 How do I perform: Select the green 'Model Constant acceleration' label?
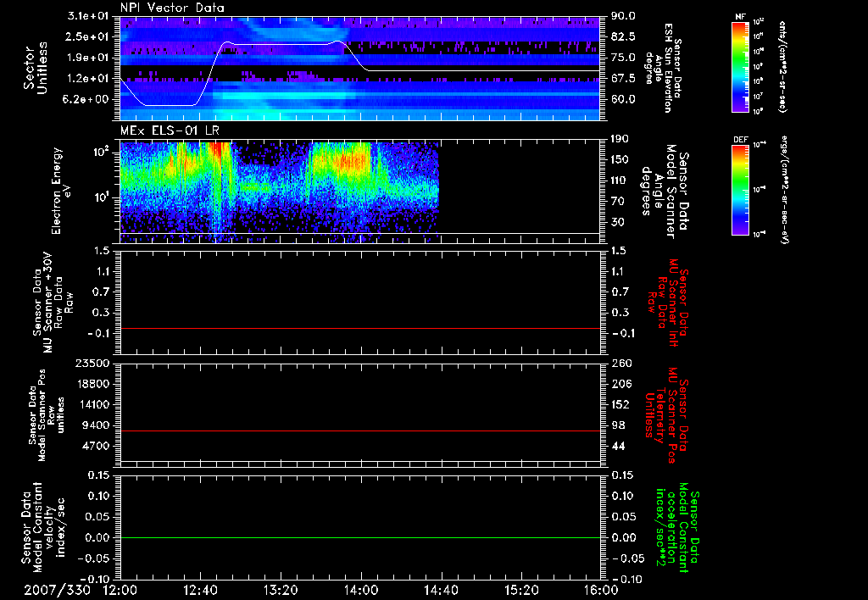coord(677,528)
